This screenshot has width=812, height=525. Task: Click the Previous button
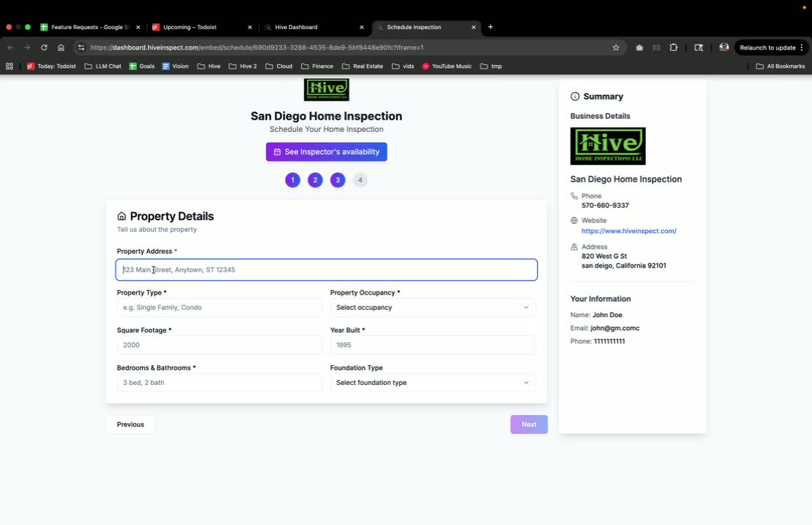click(130, 424)
